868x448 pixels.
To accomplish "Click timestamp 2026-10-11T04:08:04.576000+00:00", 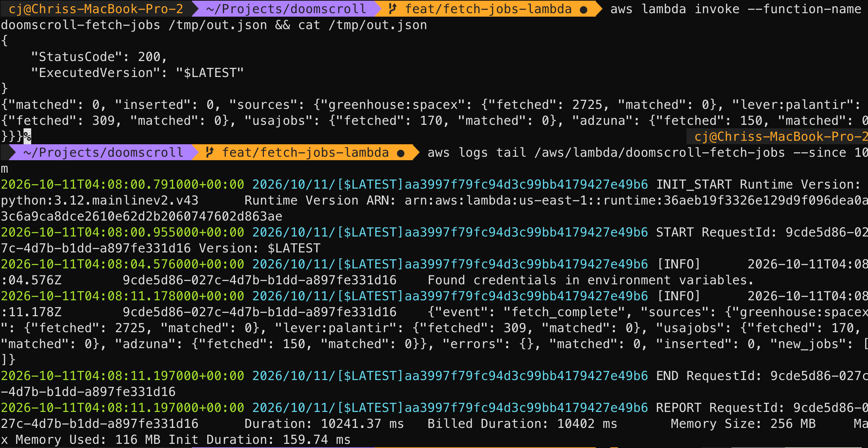I will (123, 264).
